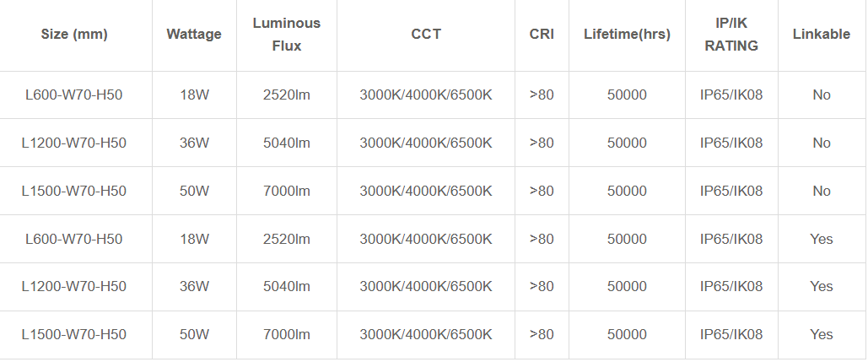
Task: Click the "CRI" column header
Action: pyautogui.click(x=542, y=35)
